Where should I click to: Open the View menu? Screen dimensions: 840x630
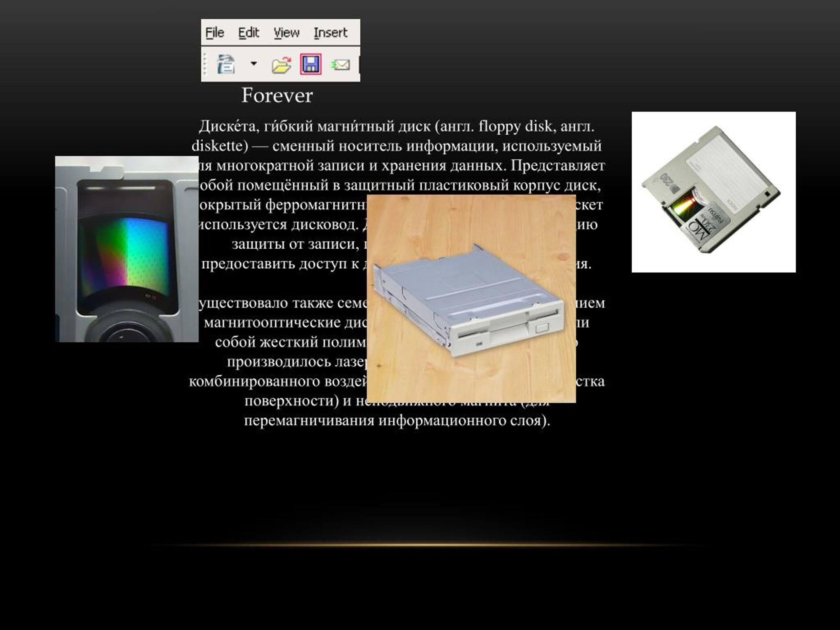pos(286,33)
